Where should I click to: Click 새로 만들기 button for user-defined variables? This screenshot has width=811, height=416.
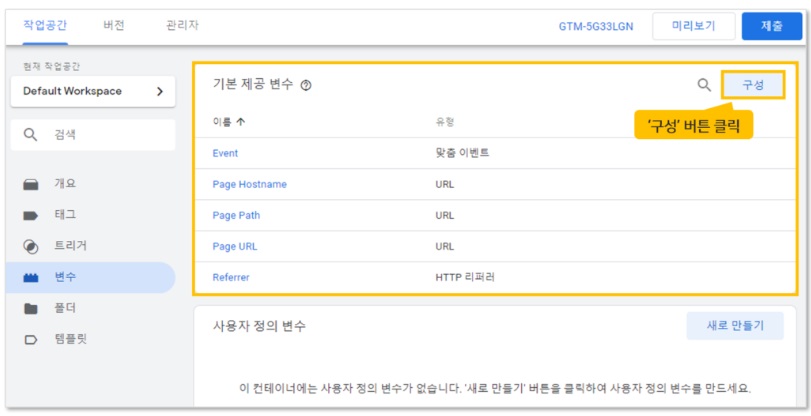point(735,326)
